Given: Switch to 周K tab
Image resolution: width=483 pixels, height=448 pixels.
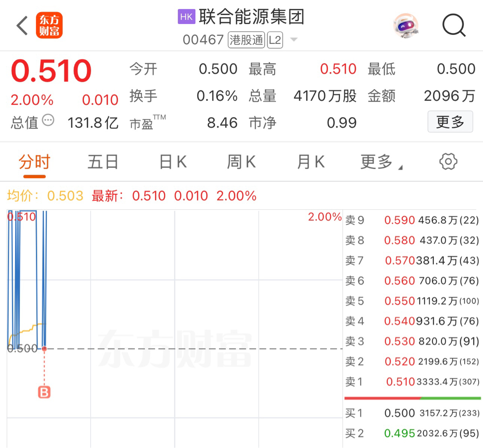Looking at the screenshot, I should tap(241, 162).
